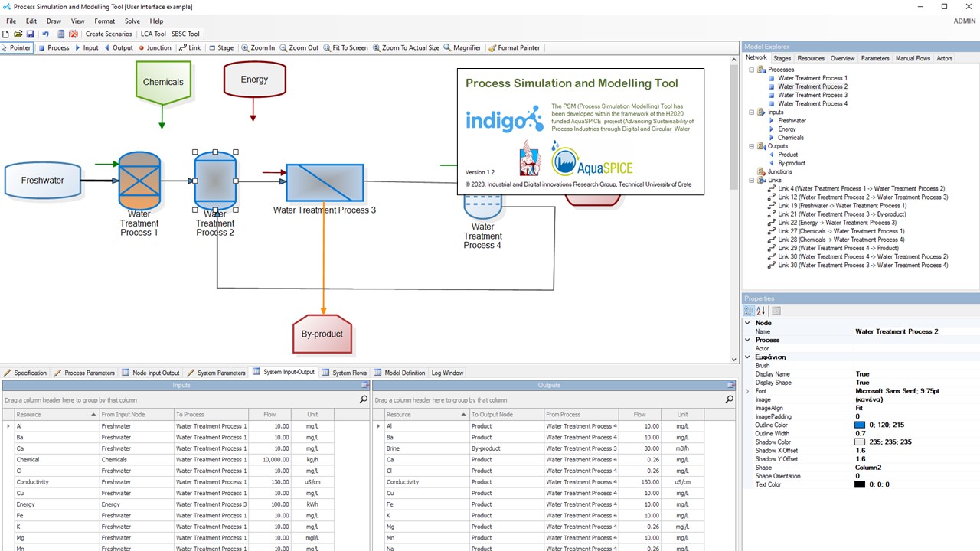This screenshot has width=980, height=551.
Task: Click the Text Color black swatch
Action: tap(860, 484)
